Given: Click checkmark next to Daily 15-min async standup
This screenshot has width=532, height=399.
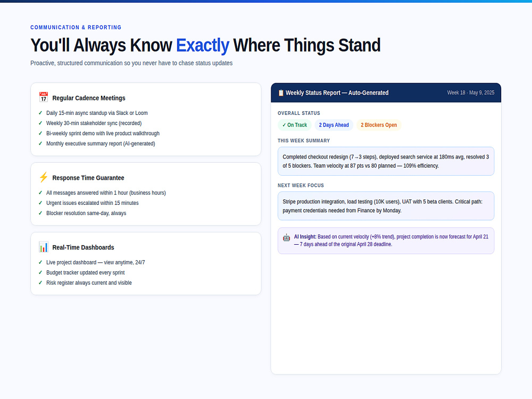Looking at the screenshot, I should click(x=40, y=113).
